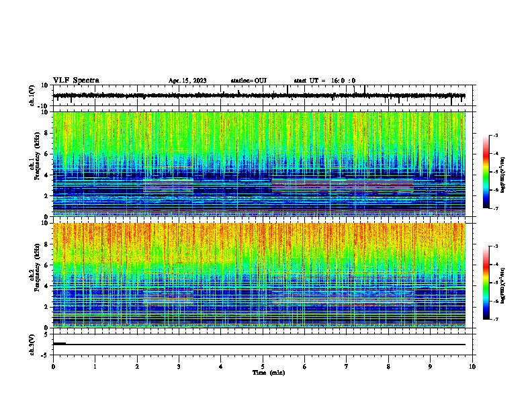The width and height of the screenshot is (532, 411).
Task: Click the "2" kHz tick of ch.2 spectrogram
Action: point(46,307)
